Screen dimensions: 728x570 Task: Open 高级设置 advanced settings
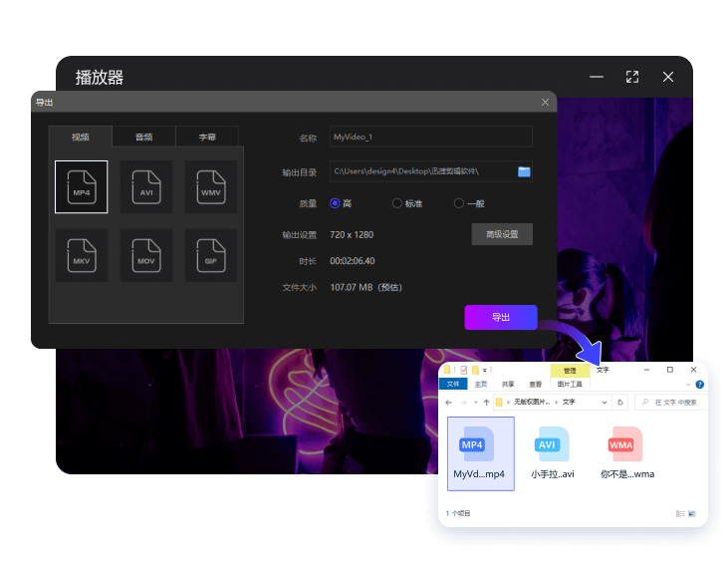click(502, 234)
